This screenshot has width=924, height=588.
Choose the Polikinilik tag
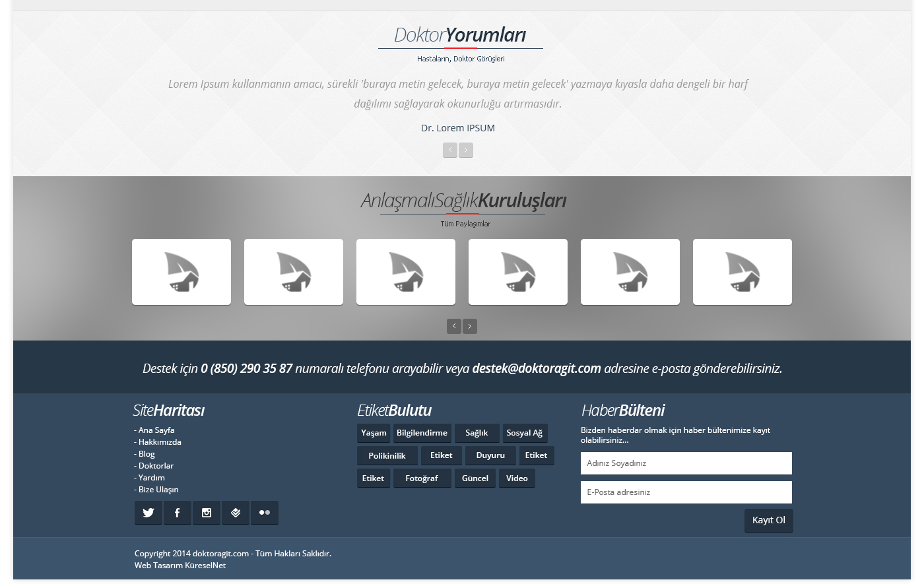387,456
